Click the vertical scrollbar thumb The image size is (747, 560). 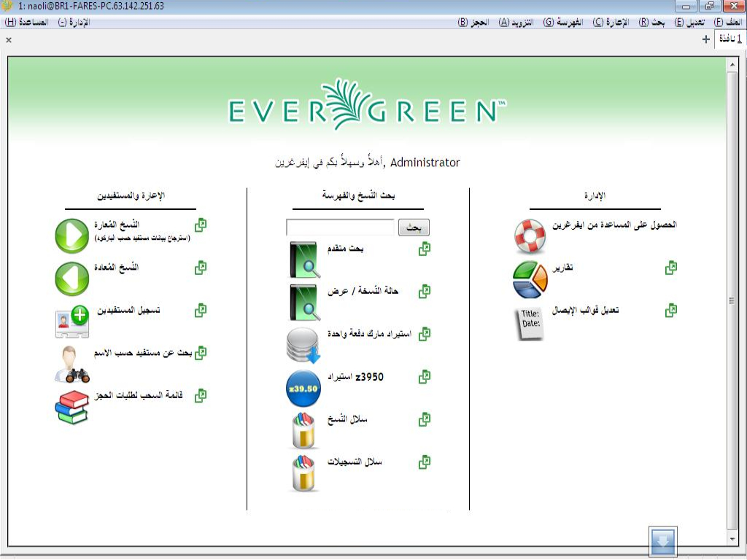pos(732,300)
